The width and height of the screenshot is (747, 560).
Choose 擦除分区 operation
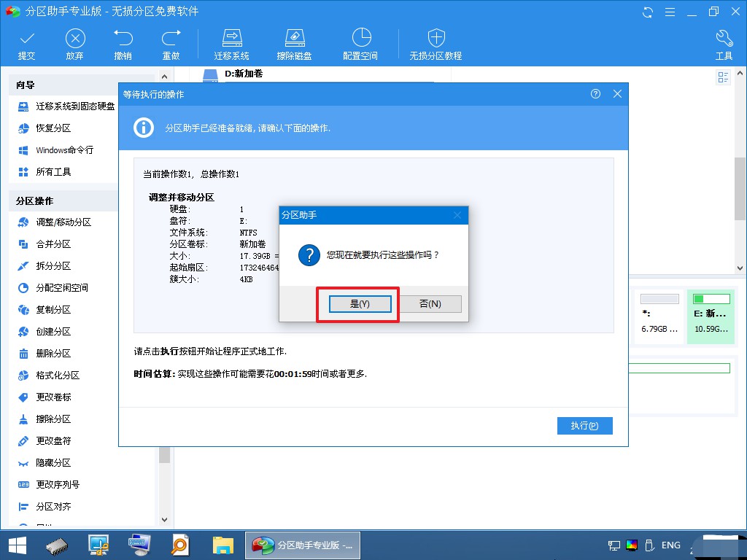pos(44,419)
